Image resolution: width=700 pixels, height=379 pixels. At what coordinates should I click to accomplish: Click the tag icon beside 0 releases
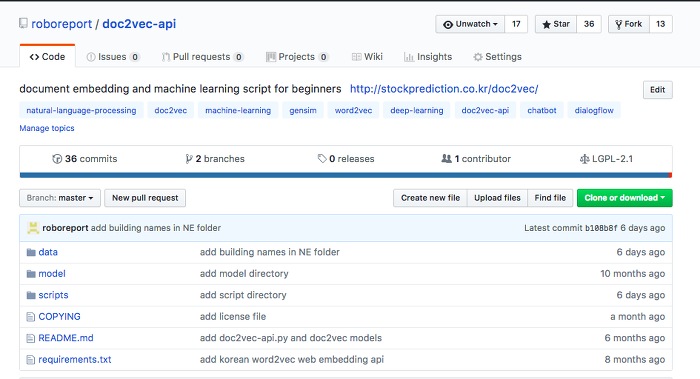pos(322,158)
